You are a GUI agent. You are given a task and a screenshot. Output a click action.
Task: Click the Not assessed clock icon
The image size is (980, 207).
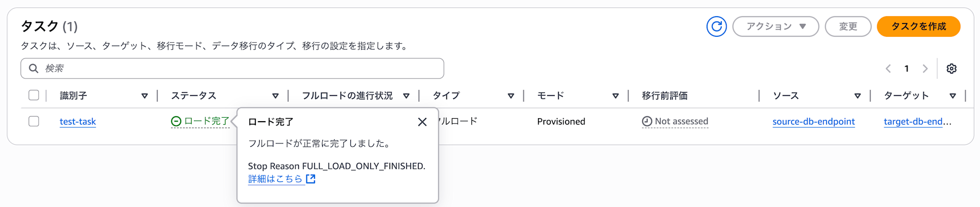[647, 121]
